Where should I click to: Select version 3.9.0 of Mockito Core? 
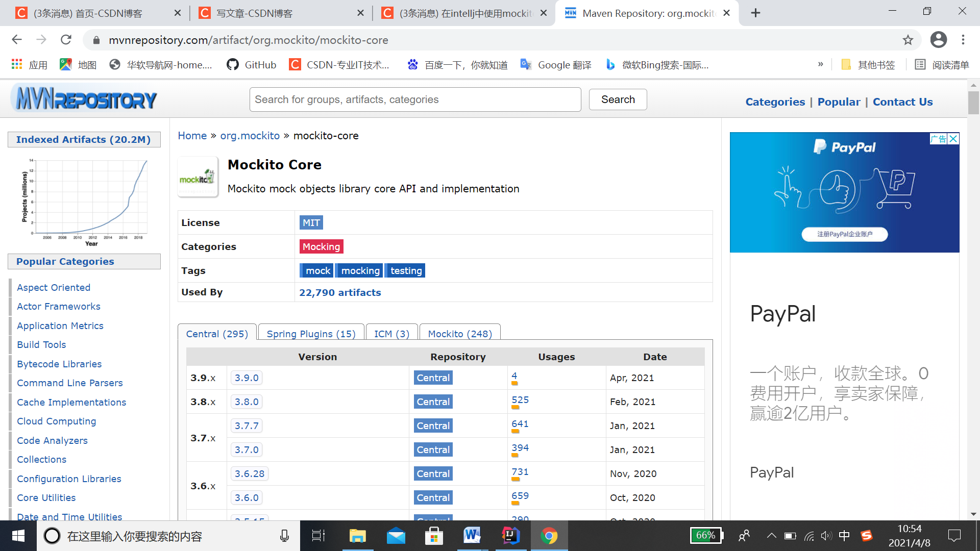[x=247, y=378]
